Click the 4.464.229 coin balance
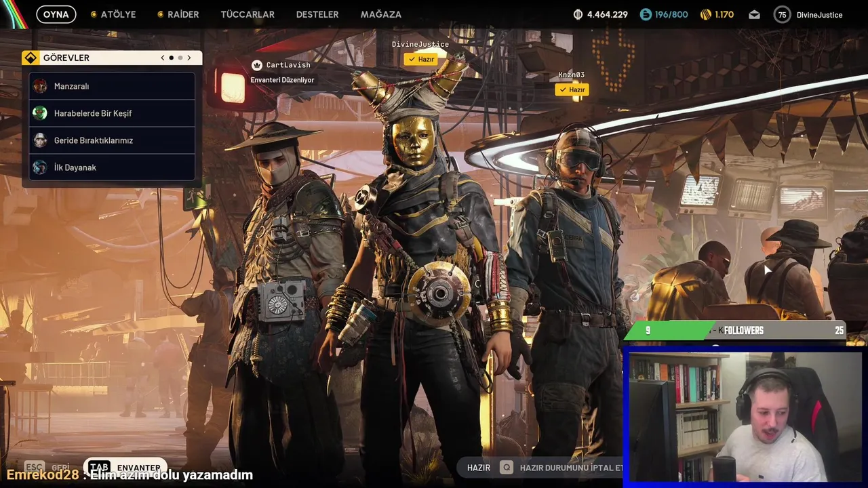The width and height of the screenshot is (868, 488). point(608,14)
